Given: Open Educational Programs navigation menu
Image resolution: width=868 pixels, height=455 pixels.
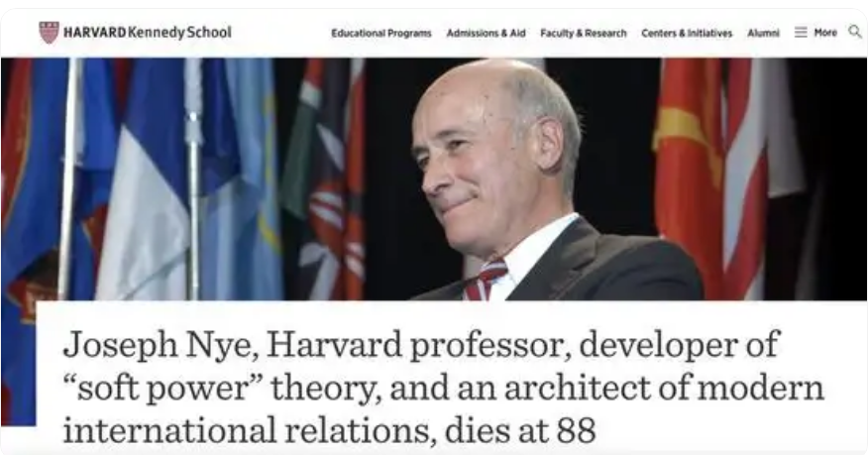Looking at the screenshot, I should coord(381,34).
